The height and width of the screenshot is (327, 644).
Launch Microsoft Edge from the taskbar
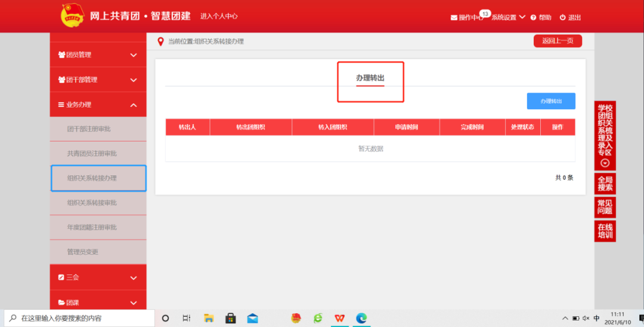(361, 318)
